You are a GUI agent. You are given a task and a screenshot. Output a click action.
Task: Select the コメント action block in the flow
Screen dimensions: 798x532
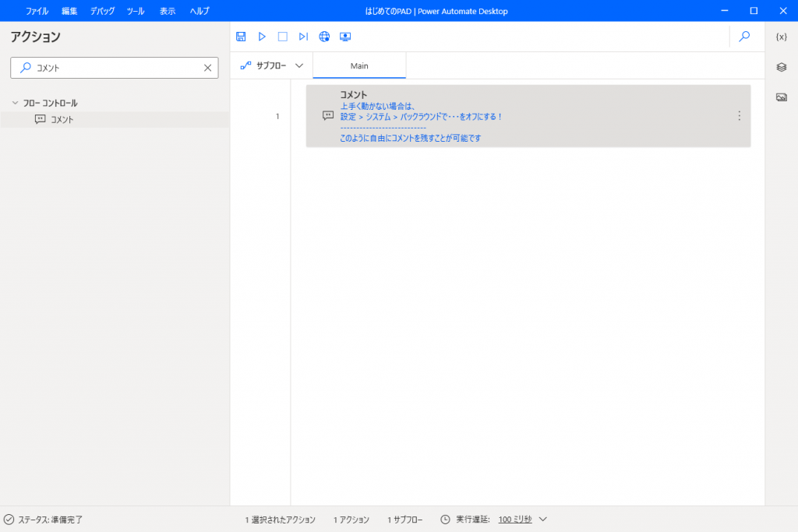point(528,116)
